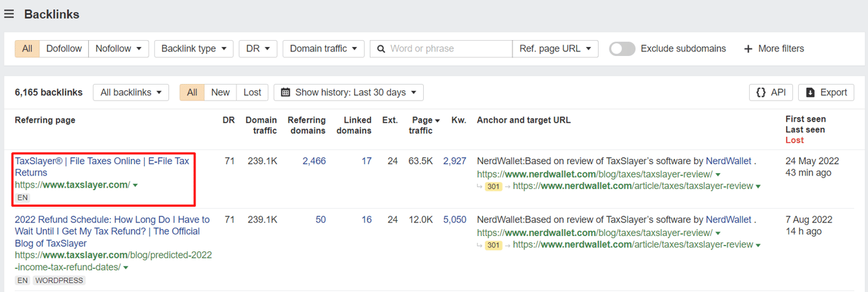Open the hamburger menu beside Backlinks
Screen dimensions: 868x292
click(x=9, y=14)
